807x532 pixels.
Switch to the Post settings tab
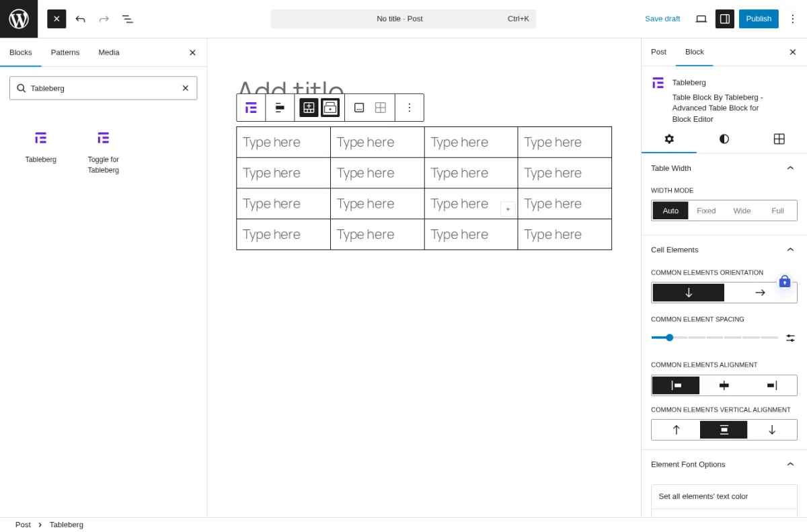coord(658,52)
